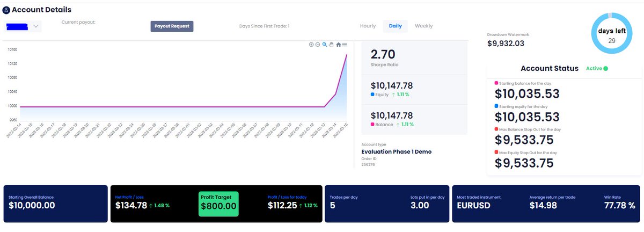This screenshot has height=232, width=644.
Task: Click the Current payout label
Action: click(x=78, y=23)
